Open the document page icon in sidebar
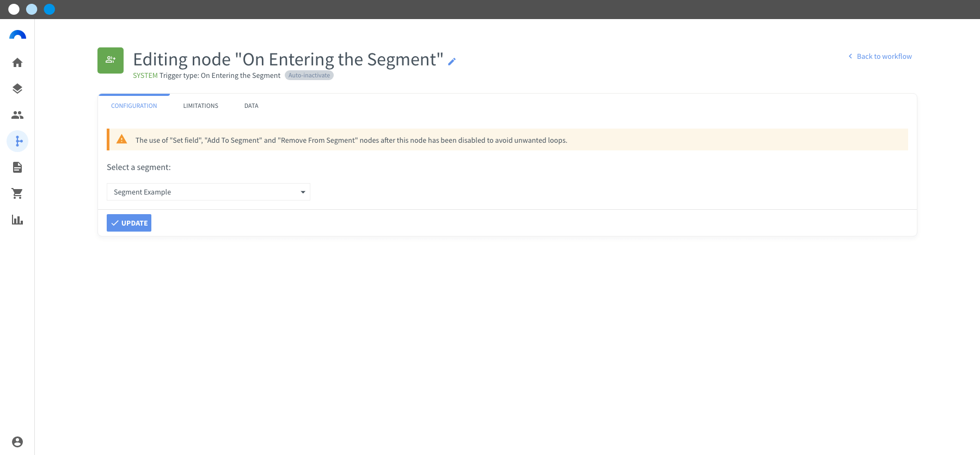980x455 pixels. pos(17,167)
